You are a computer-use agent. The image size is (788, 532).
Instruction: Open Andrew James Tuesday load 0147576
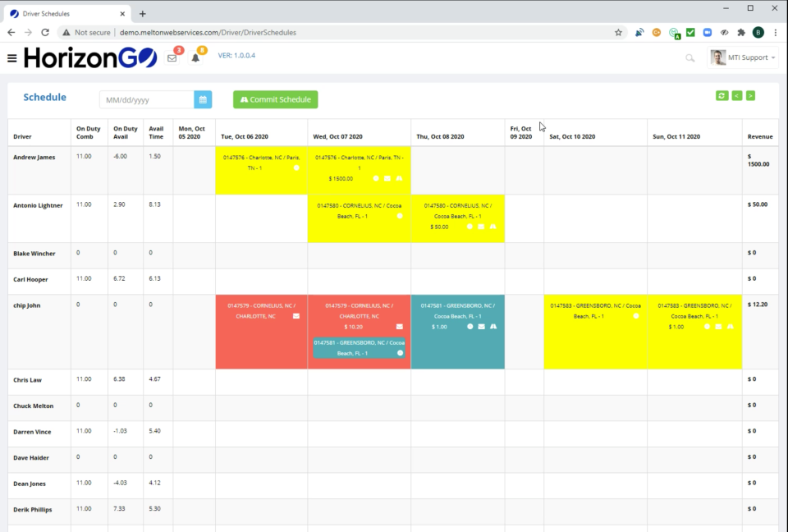tap(261, 171)
